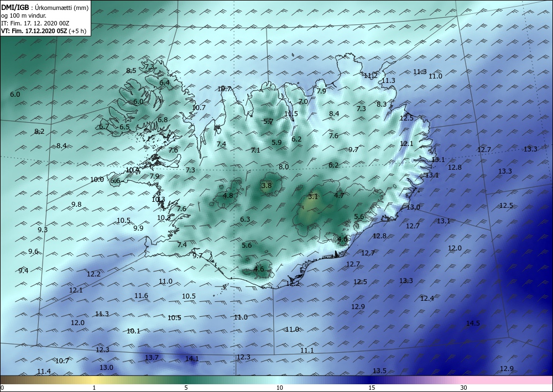Click the 10.1 value label

133,331
